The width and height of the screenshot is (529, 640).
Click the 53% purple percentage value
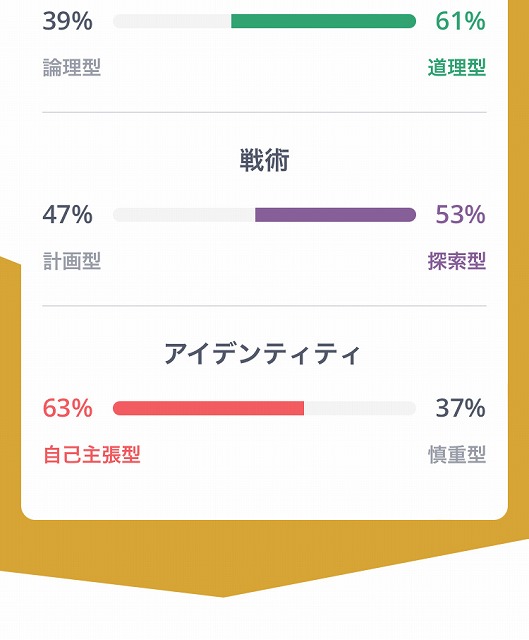[x=460, y=215]
